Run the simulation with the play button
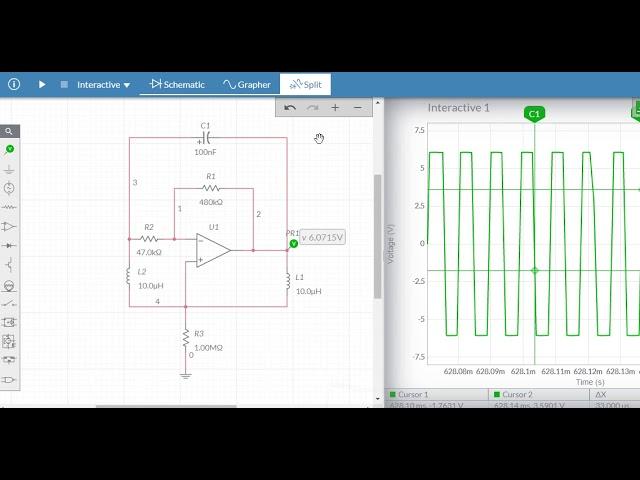Screen dimensions: 640x480 pyautogui.click(x=42, y=84)
